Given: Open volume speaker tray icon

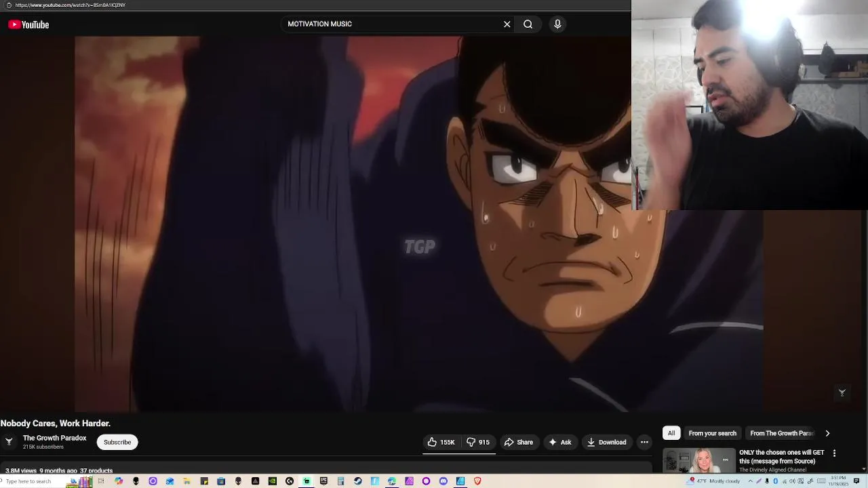Looking at the screenshot, I should click(792, 481).
